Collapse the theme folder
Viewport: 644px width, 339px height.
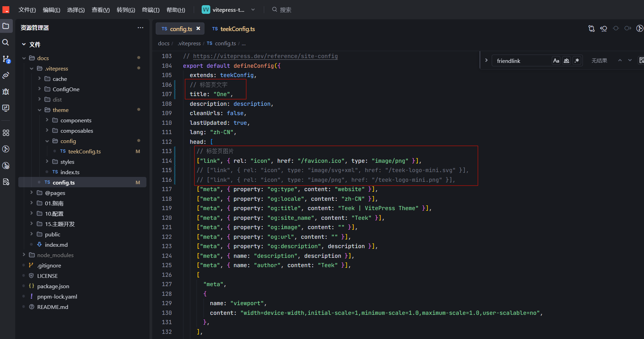click(39, 110)
